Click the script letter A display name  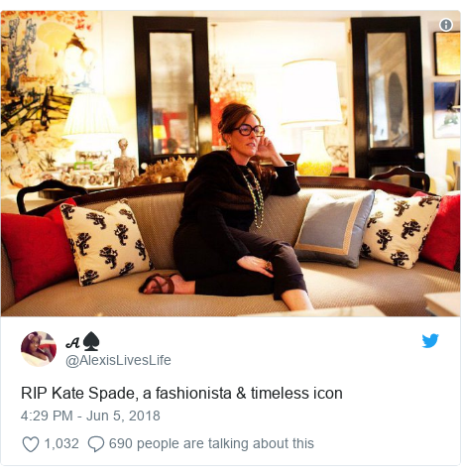point(72,343)
